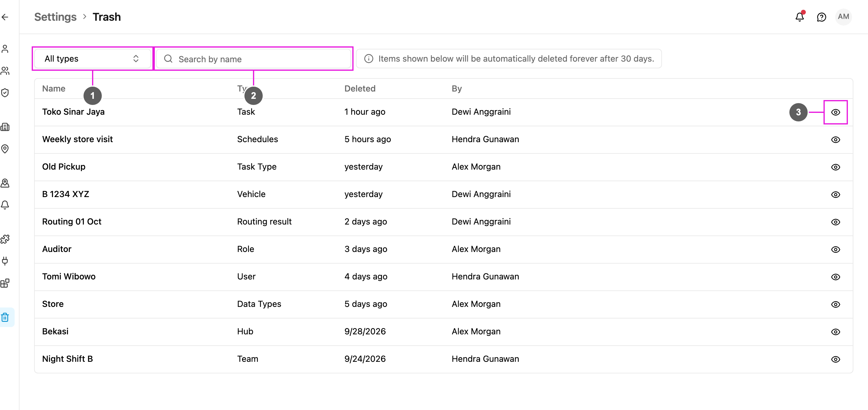View the Store item via eye icon
Screen dimensions: 868x410
(x=835, y=304)
